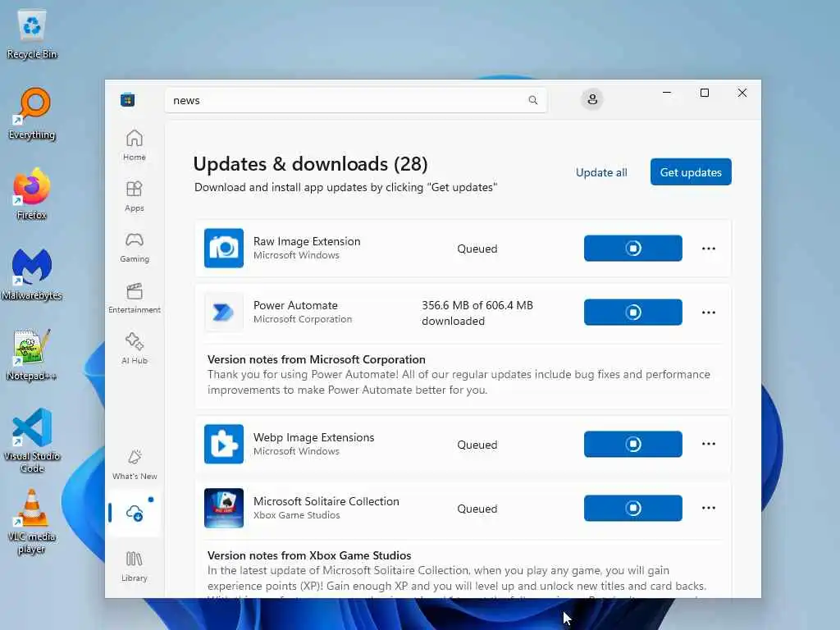Click 'Version notes from Microsoft Corporation' heading
Viewport: 840px width, 630px height.
(317, 359)
